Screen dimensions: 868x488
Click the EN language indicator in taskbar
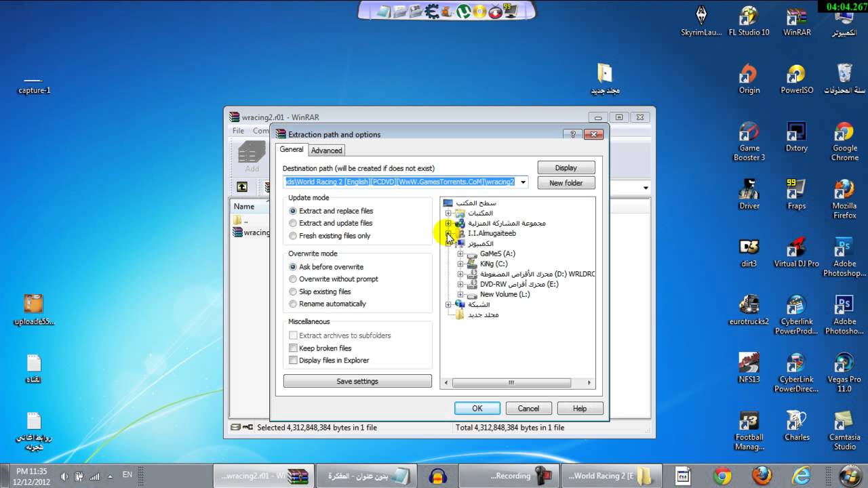click(127, 476)
